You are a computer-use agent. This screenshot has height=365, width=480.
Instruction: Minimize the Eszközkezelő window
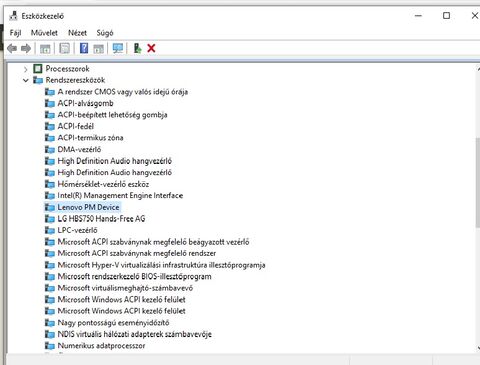click(418, 16)
